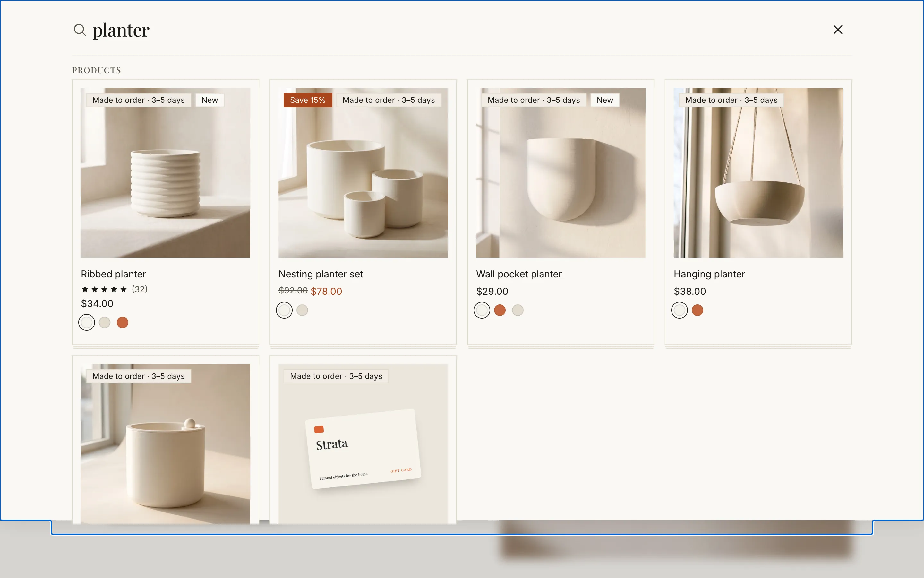Select white swatch on Ribbed planter
The height and width of the screenshot is (578, 924).
coord(87,322)
